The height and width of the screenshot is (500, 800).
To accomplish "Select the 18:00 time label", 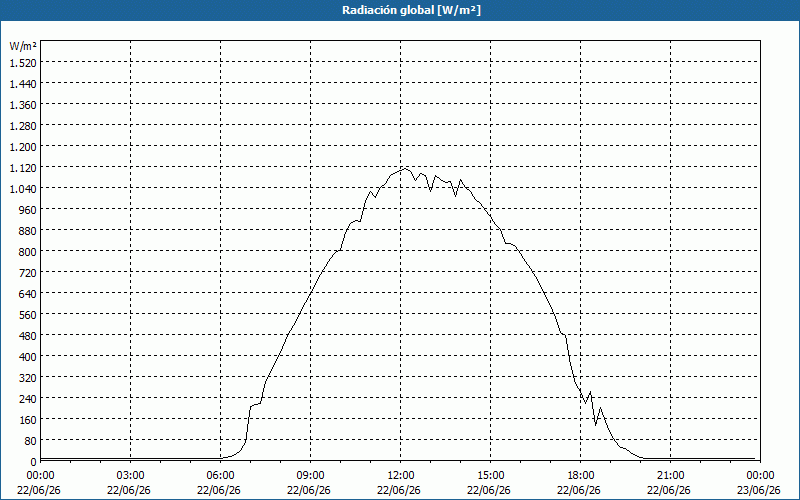I will [581, 476].
